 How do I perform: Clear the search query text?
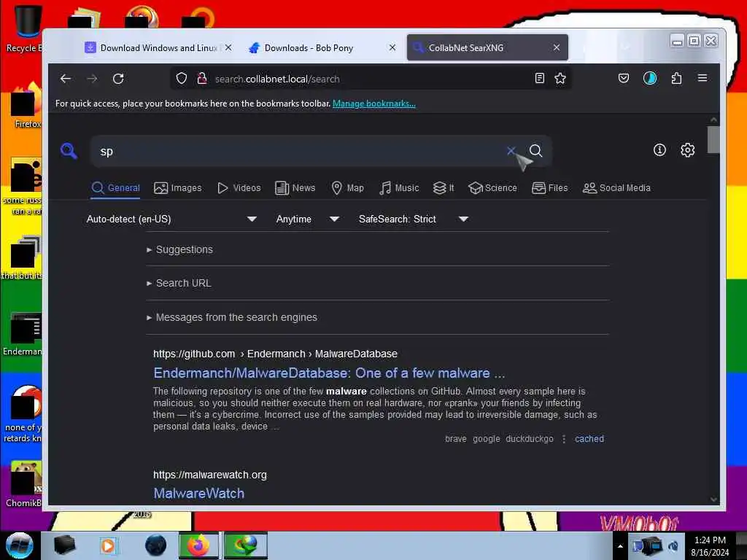[511, 150]
